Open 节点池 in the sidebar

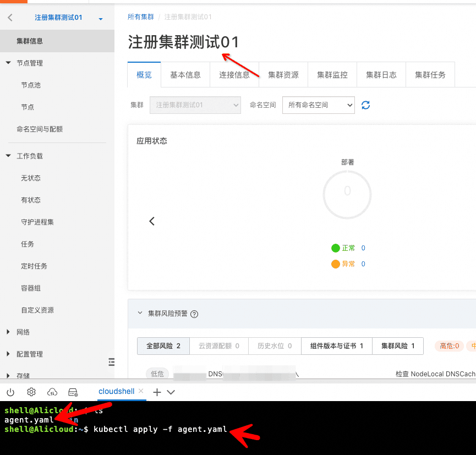point(31,85)
